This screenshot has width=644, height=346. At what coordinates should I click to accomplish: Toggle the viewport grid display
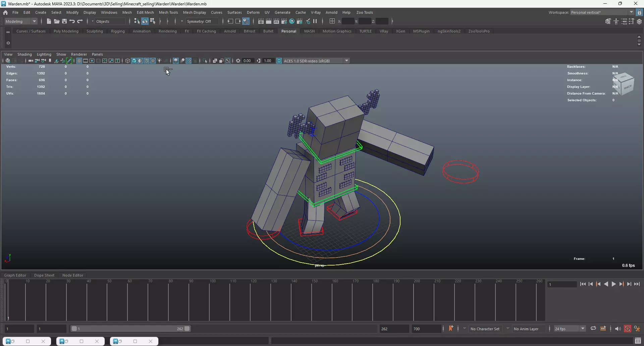(x=79, y=61)
